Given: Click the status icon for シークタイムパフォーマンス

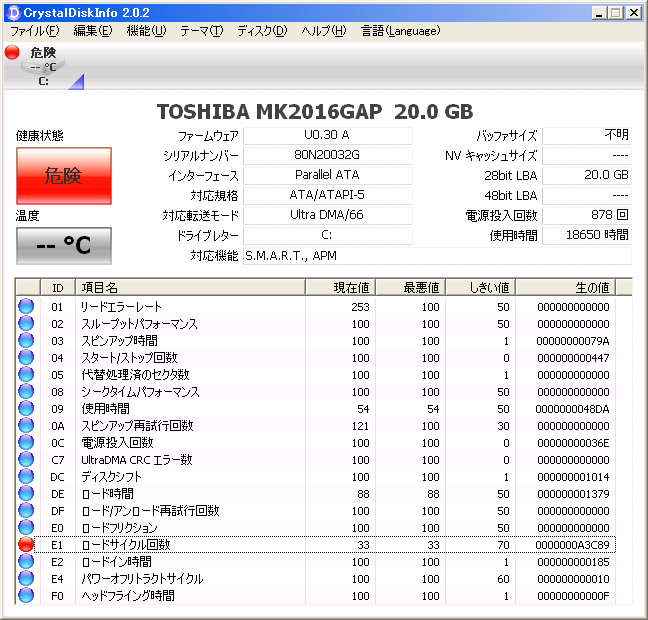Looking at the screenshot, I should click(26, 391).
